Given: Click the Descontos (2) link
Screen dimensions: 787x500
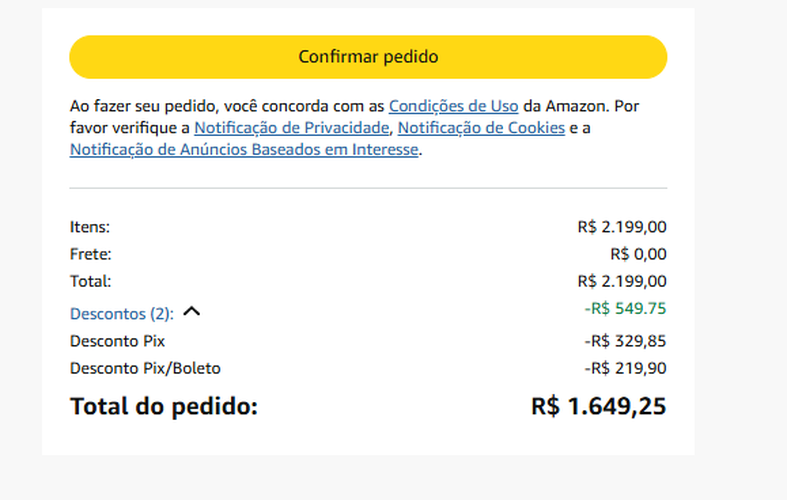Looking at the screenshot, I should 121,314.
